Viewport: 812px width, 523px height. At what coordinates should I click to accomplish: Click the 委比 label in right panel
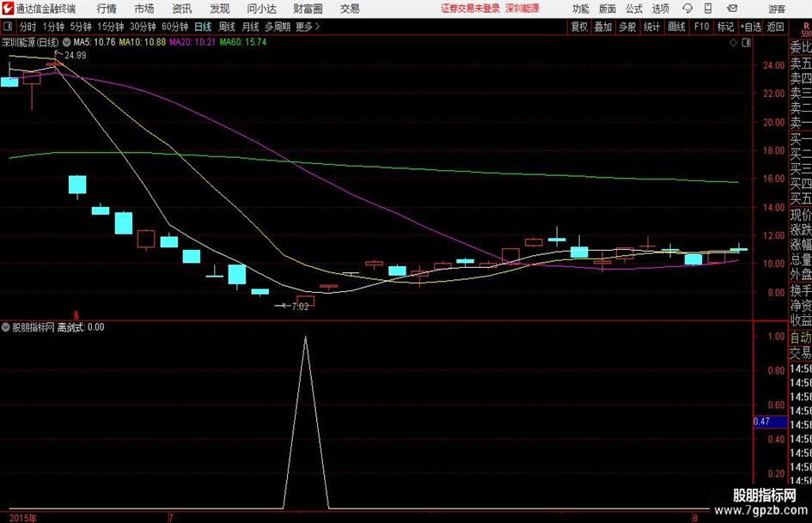tap(801, 47)
